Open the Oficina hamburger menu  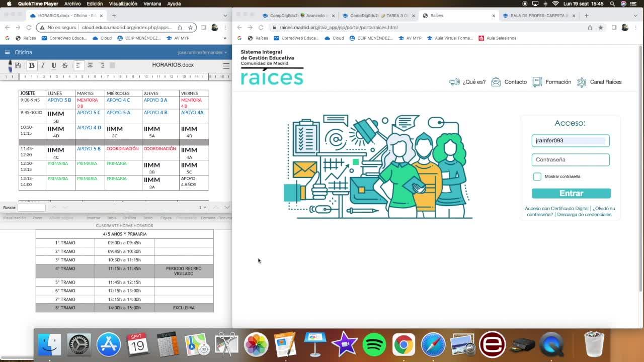tap(7, 52)
